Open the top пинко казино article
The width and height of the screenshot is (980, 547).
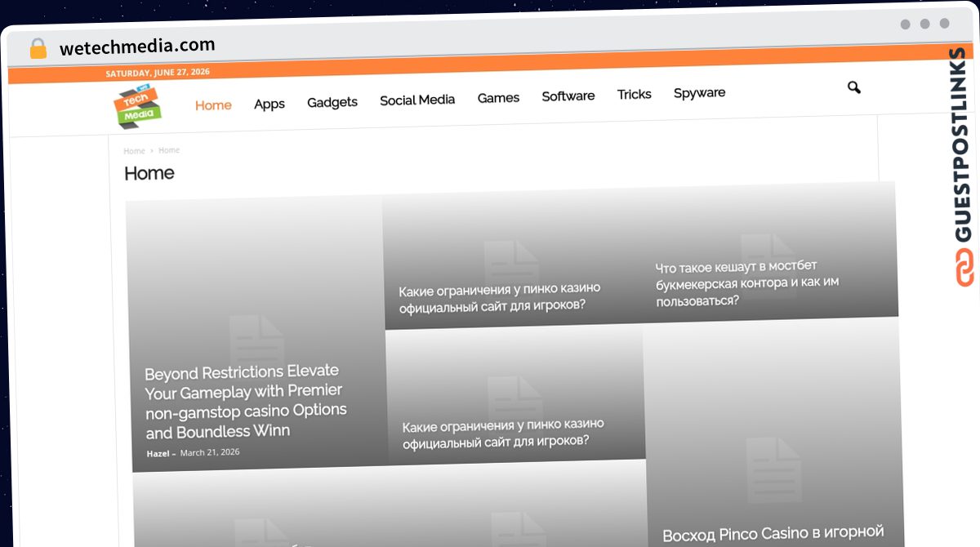point(500,298)
